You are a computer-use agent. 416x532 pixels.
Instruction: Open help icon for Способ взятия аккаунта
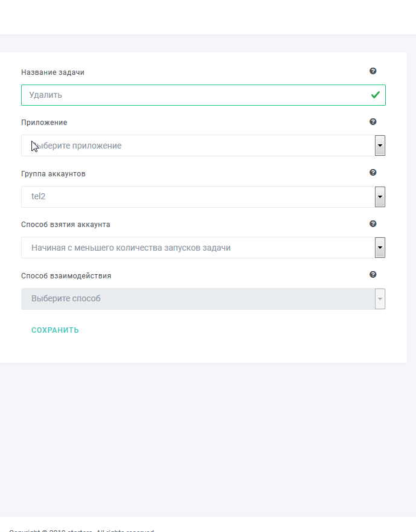(x=373, y=223)
